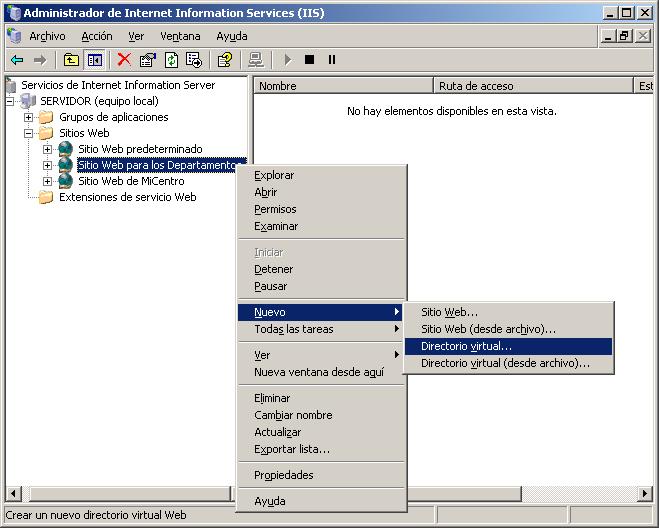Open the Ventana menu

click(x=180, y=36)
